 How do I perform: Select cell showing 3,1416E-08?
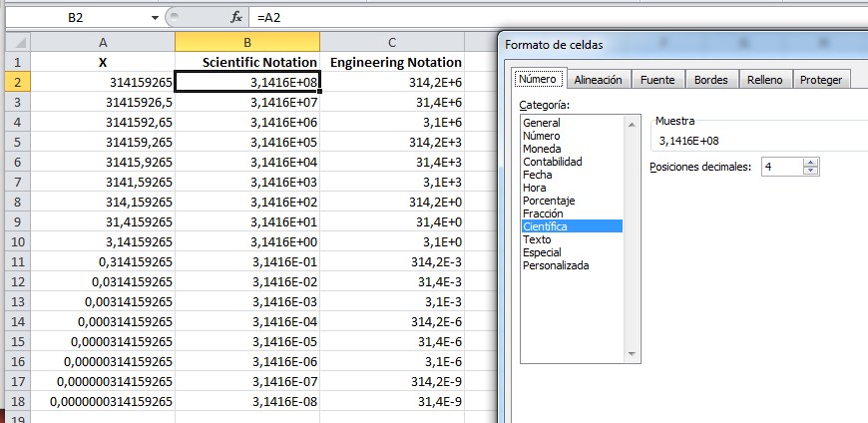(x=247, y=401)
